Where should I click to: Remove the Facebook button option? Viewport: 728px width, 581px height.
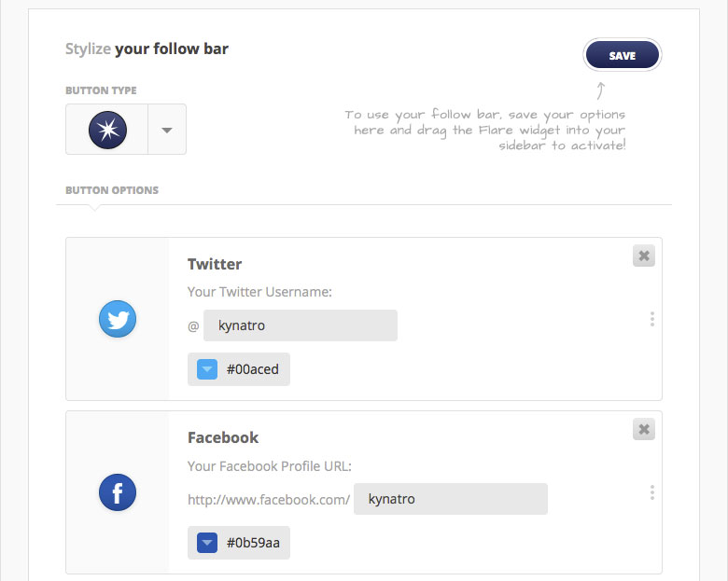(x=643, y=429)
